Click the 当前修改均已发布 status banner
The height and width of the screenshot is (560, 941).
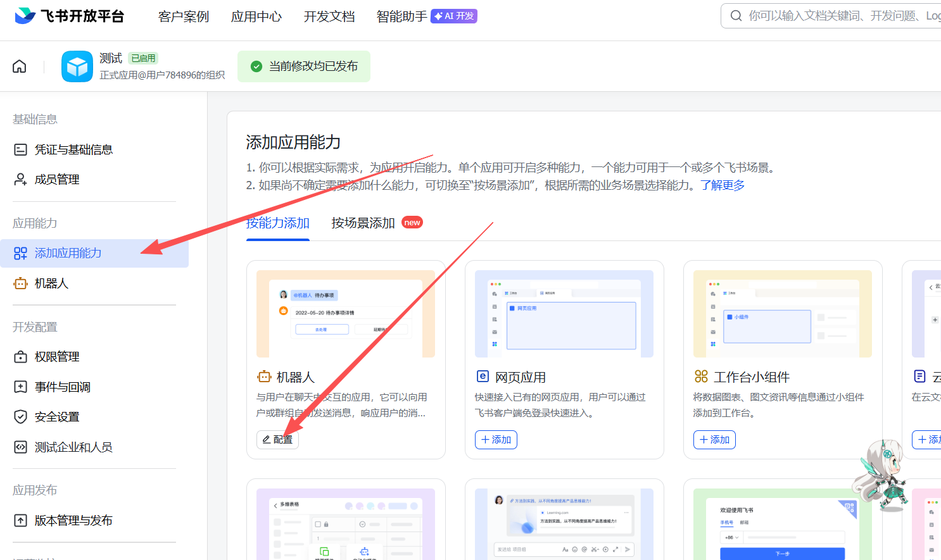click(304, 66)
